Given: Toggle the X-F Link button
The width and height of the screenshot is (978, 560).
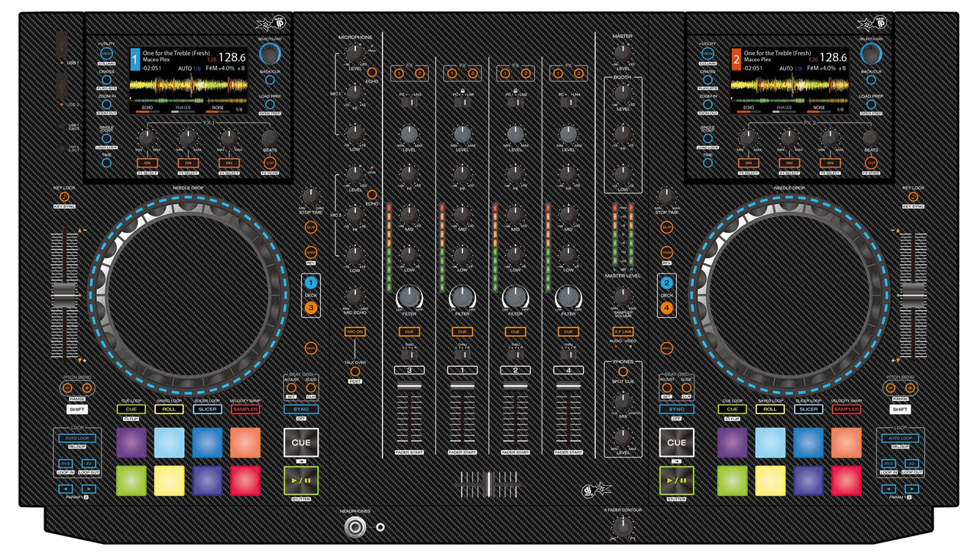Looking at the screenshot, I should point(623,332).
